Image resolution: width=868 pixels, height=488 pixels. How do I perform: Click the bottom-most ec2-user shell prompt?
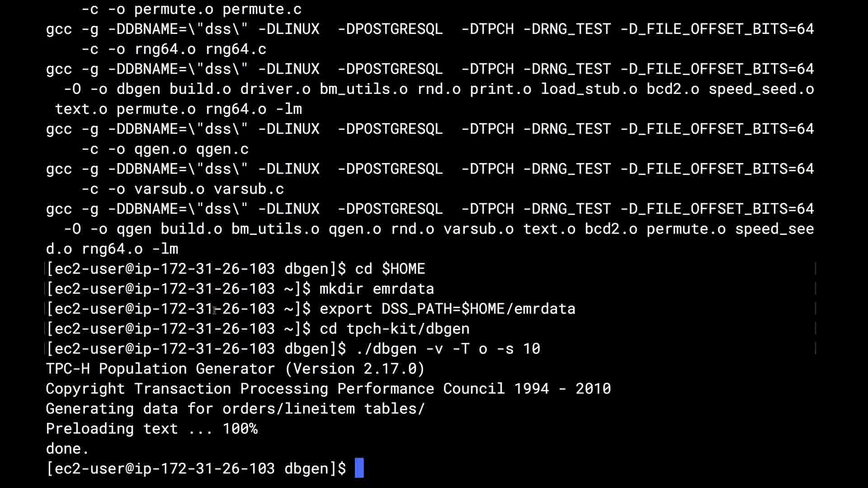pyautogui.click(x=196, y=468)
